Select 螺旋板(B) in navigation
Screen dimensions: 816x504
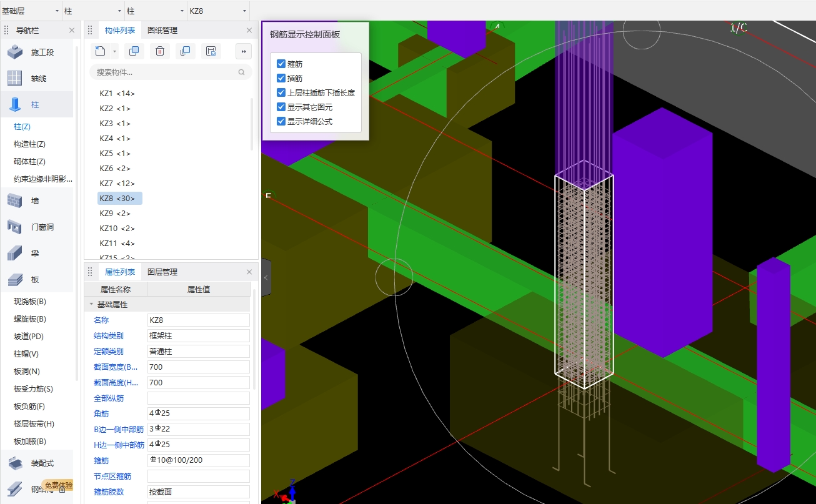(x=30, y=319)
